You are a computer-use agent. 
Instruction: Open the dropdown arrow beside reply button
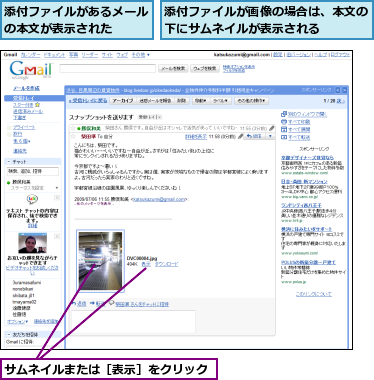tap(270, 136)
